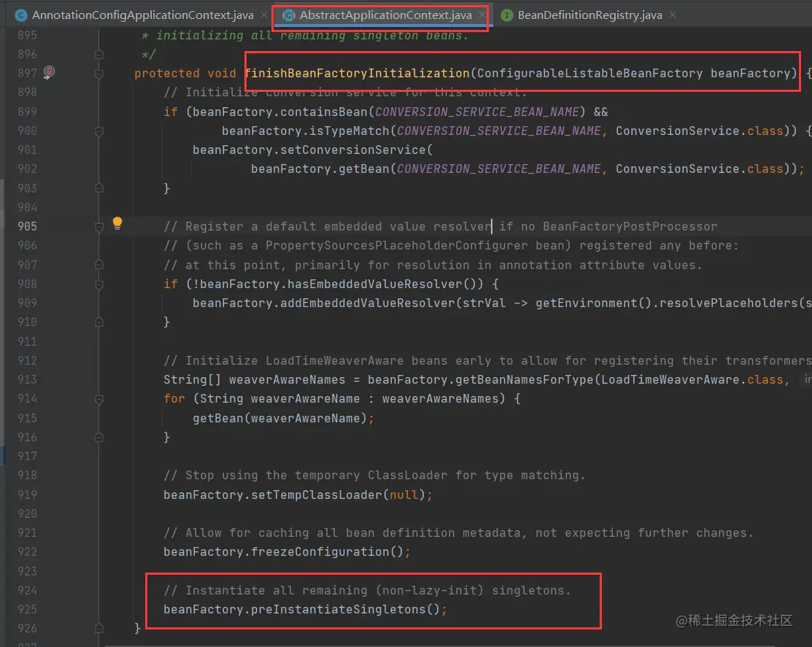Click line number 919 in the gutter
The width and height of the screenshot is (812, 647).
click(27, 495)
